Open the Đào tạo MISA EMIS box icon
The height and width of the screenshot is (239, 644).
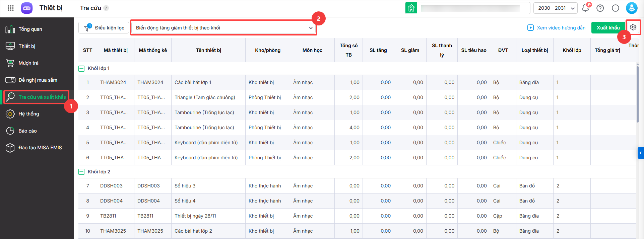click(10, 148)
